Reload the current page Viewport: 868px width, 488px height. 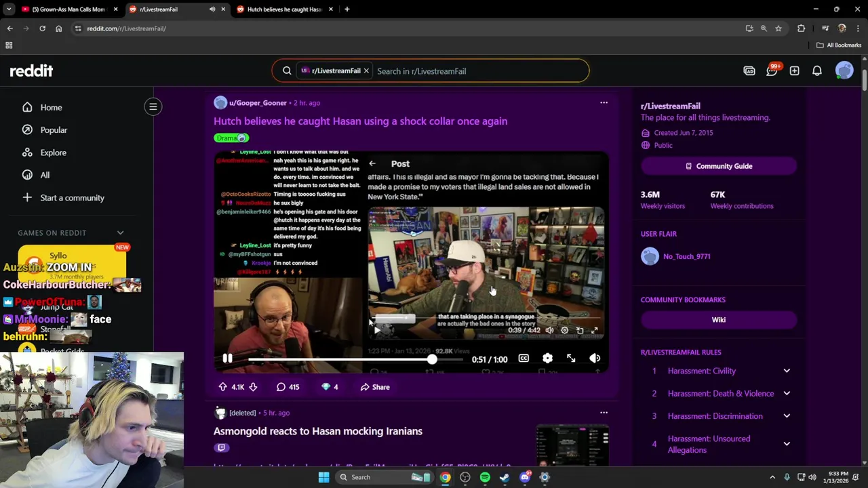tap(42, 28)
